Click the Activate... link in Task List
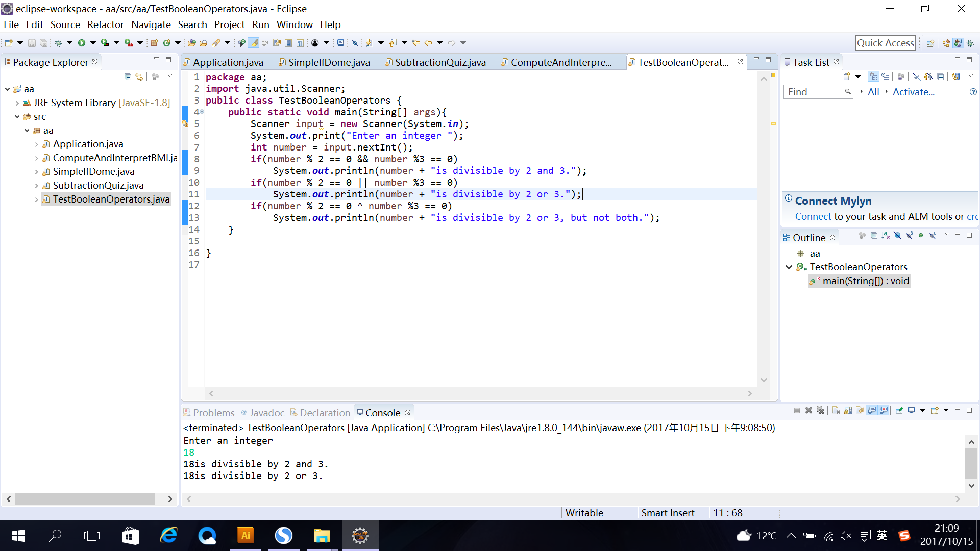980x551 pixels. click(x=913, y=92)
